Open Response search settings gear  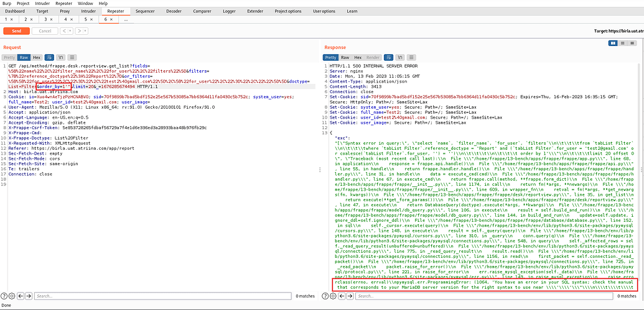(332, 296)
